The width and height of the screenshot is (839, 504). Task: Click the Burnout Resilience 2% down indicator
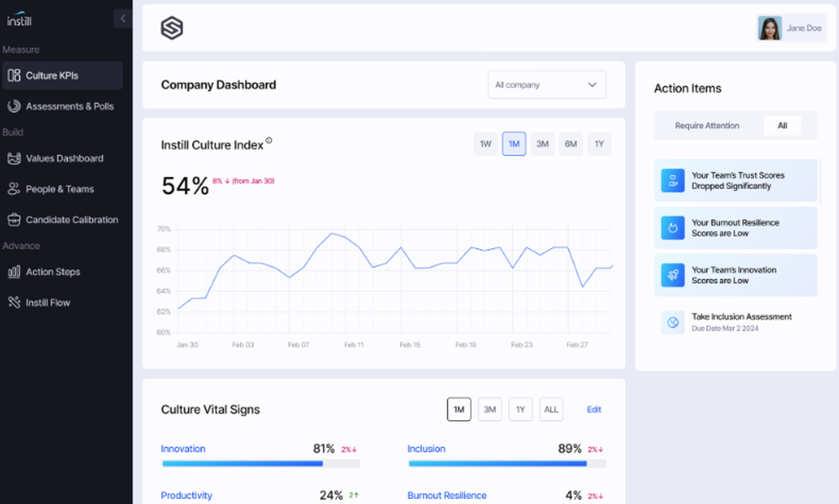coord(595,496)
